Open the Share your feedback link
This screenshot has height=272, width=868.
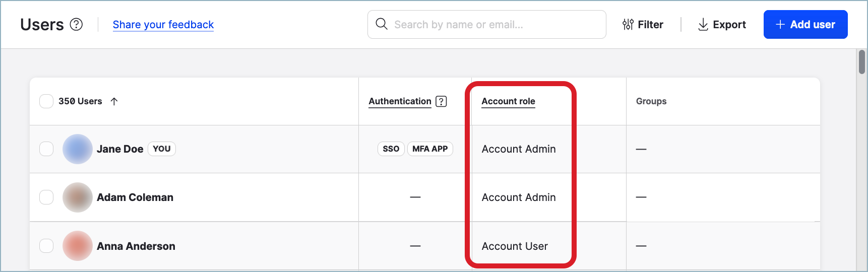tap(163, 24)
